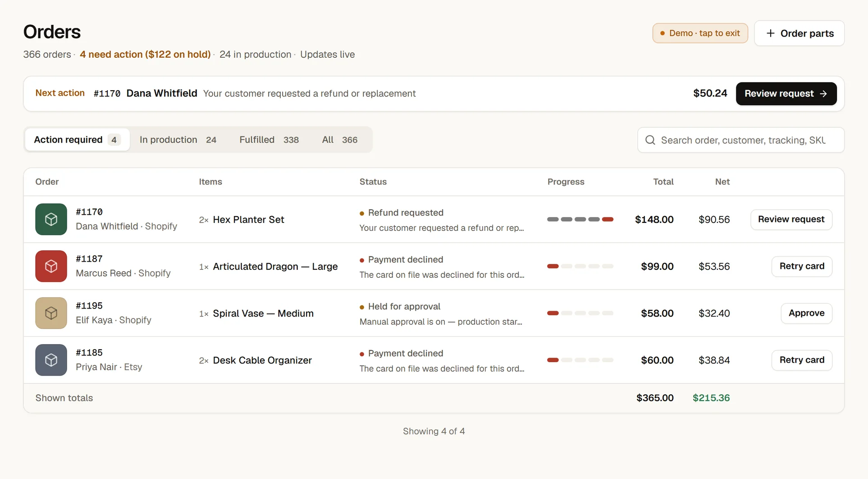Click the orange dot in the Demo badge

pos(662,33)
